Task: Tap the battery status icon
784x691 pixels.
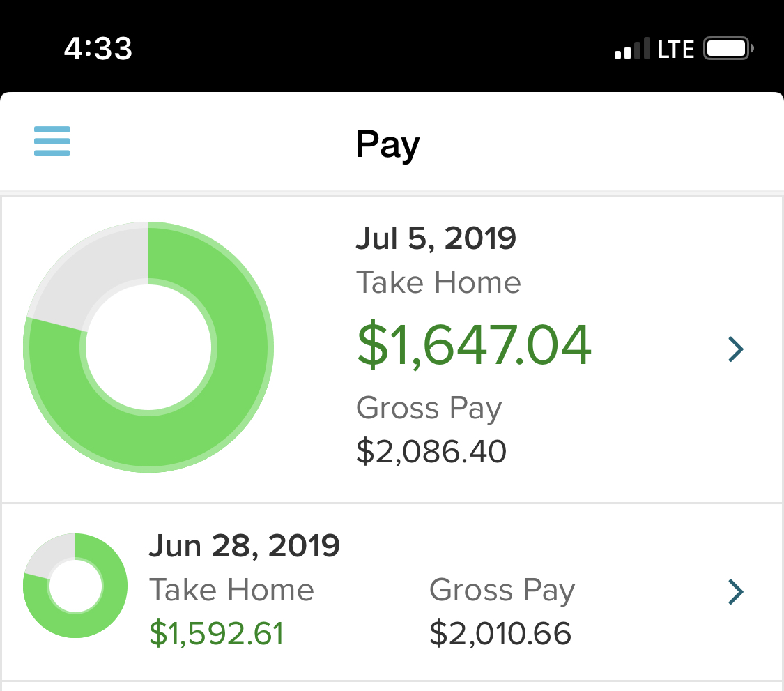Action: 728,50
